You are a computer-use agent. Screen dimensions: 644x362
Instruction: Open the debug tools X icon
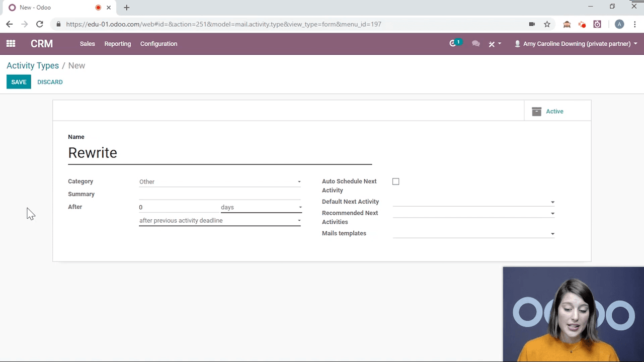click(x=492, y=44)
